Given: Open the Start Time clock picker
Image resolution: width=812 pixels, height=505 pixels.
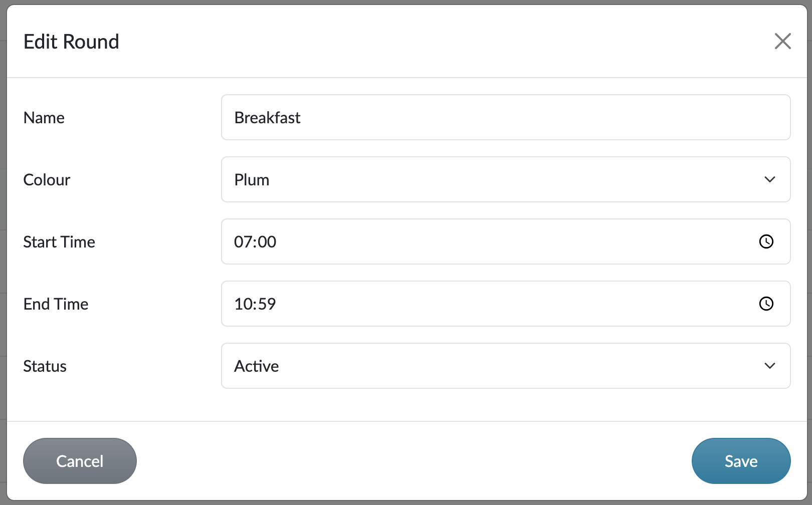Looking at the screenshot, I should click(x=766, y=241).
